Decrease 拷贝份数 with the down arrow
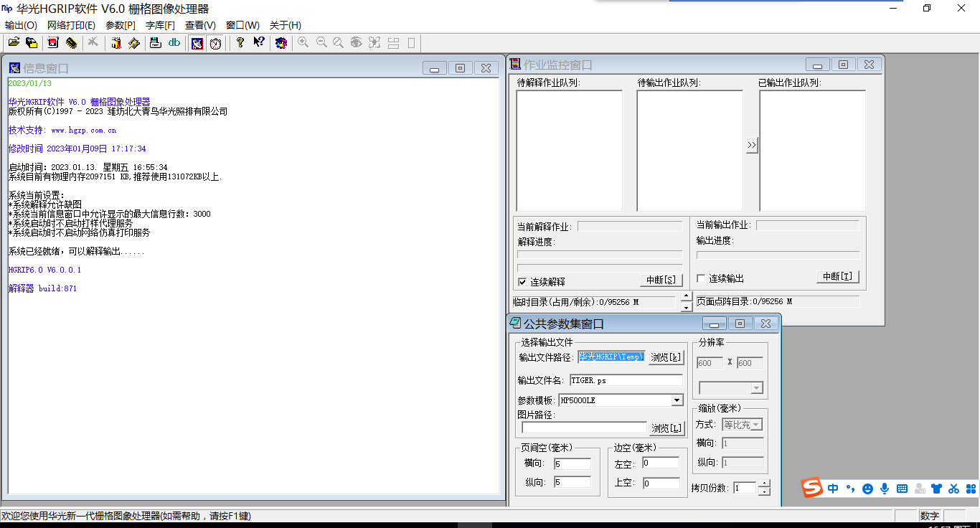This screenshot has height=528, width=980. (x=764, y=491)
